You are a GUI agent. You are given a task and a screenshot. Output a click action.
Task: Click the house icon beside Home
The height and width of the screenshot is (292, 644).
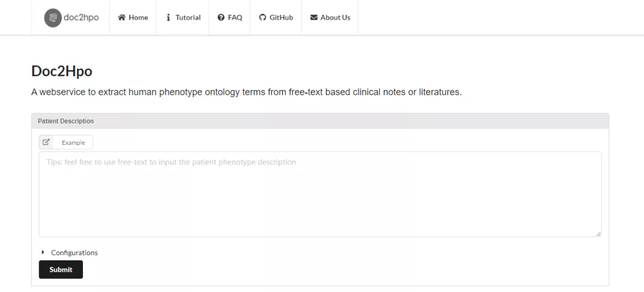click(x=122, y=18)
